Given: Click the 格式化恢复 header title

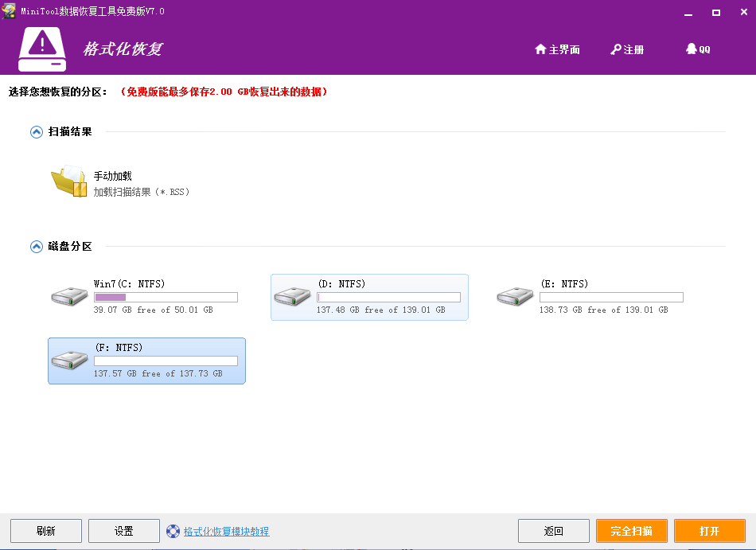Looking at the screenshot, I should click(x=123, y=49).
